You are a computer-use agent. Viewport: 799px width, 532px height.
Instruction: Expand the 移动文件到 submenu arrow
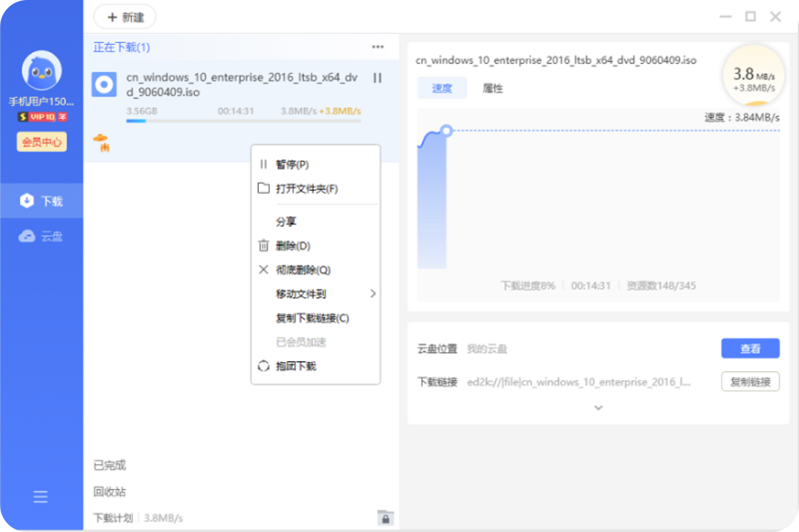tap(373, 294)
